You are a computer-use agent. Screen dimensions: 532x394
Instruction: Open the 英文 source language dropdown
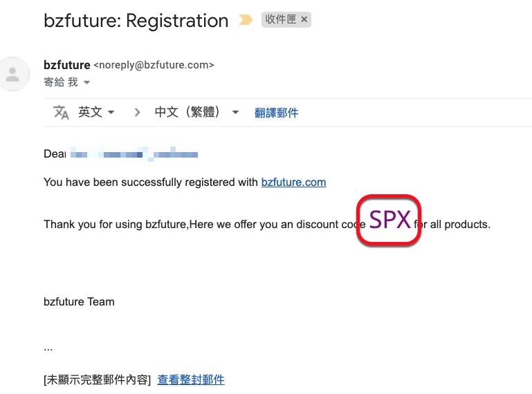coord(96,113)
